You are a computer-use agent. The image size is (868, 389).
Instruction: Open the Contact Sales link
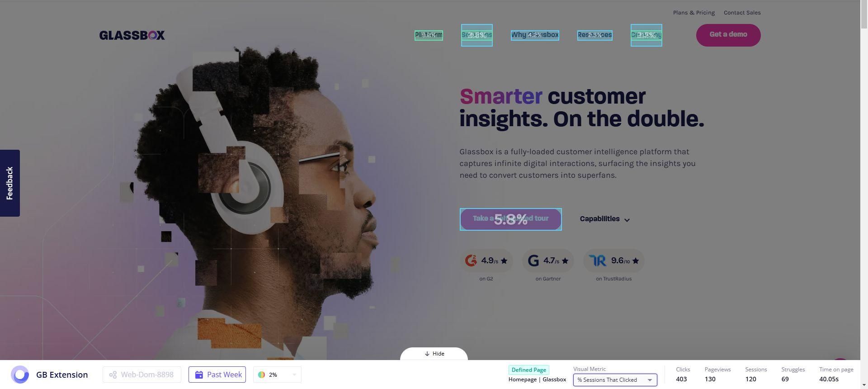tap(742, 13)
